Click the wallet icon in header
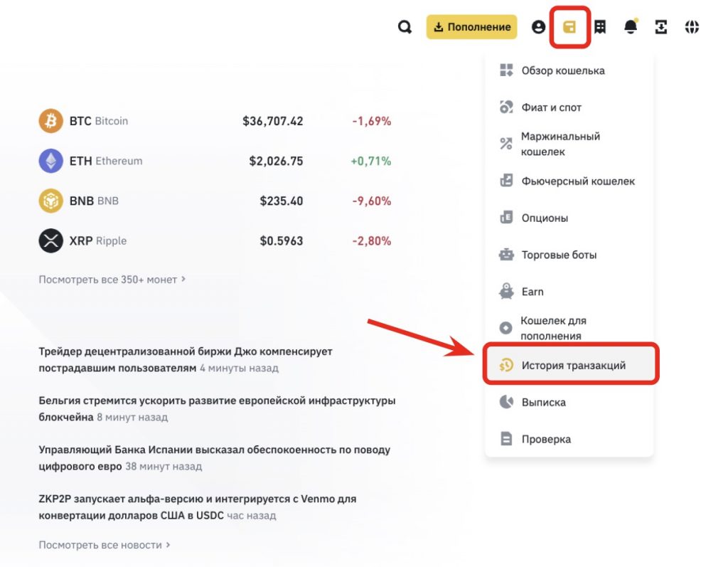This screenshot has height=567, width=728. click(569, 27)
